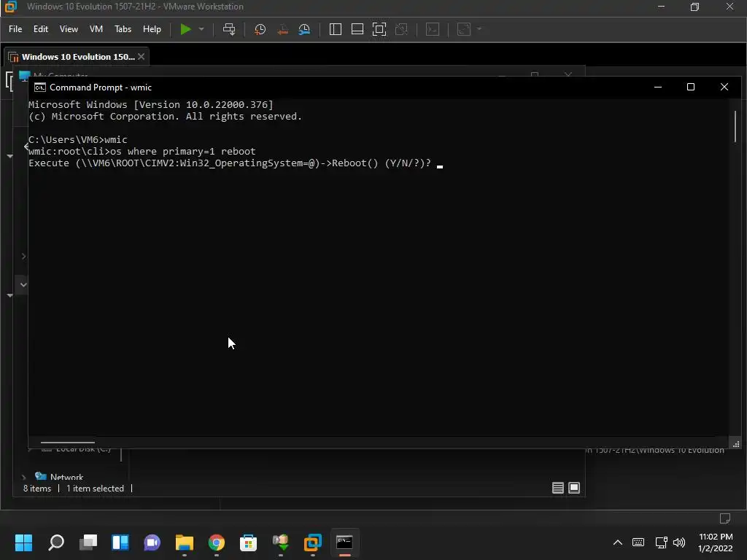Click the Command Prompt title bar icon

(40, 87)
